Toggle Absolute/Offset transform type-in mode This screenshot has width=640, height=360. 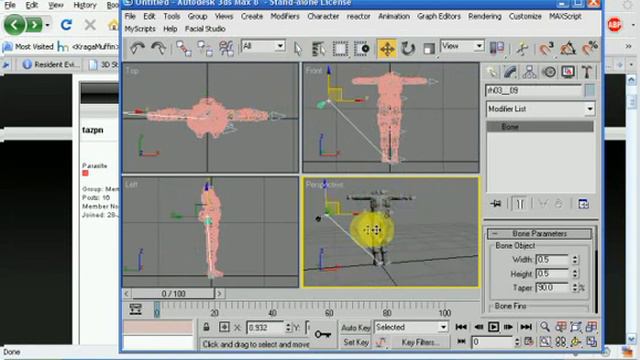224,327
